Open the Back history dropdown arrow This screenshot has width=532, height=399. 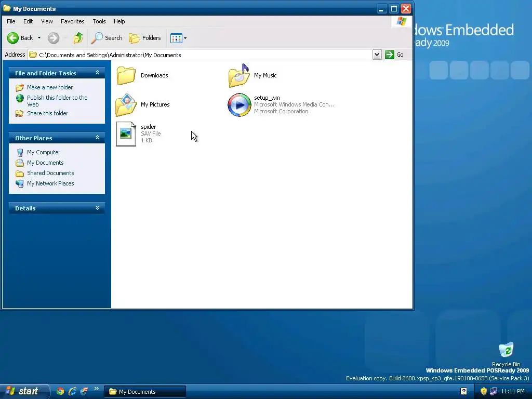click(39, 38)
